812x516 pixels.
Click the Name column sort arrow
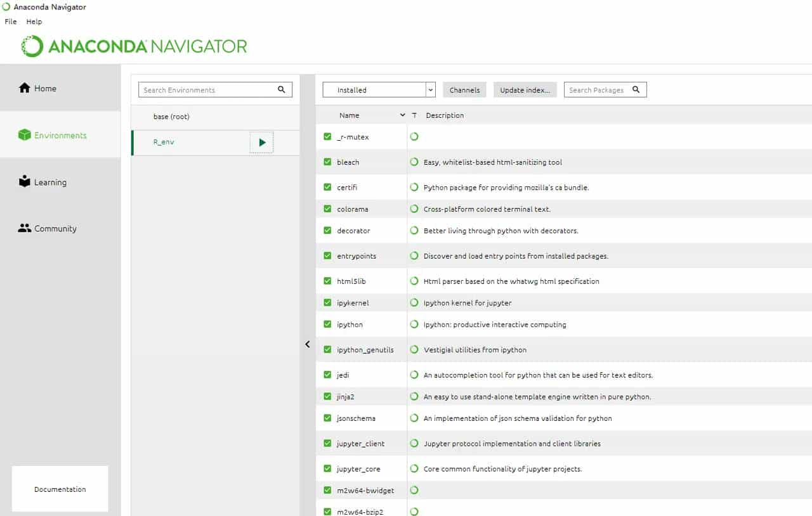click(x=402, y=115)
